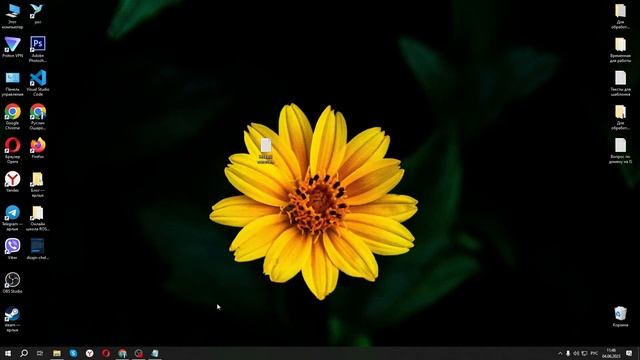The width and height of the screenshot is (640, 360).
Task: Open the network status tray icon
Action: (584, 353)
